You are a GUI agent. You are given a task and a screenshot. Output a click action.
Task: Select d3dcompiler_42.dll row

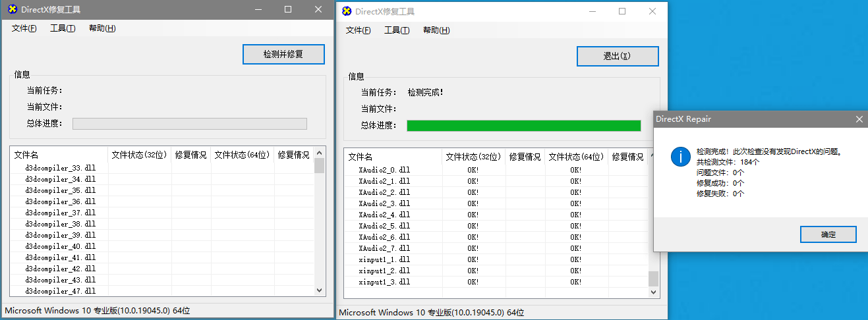pos(162,269)
